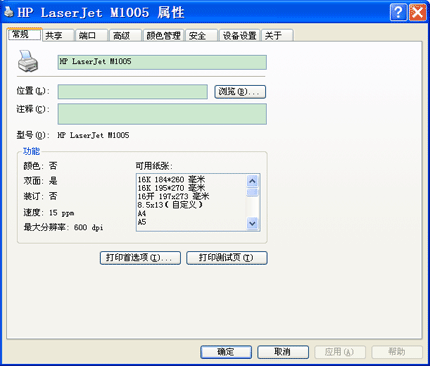The height and width of the screenshot is (366, 430).
Task: Click the 位置 location input field
Action: 133,92
